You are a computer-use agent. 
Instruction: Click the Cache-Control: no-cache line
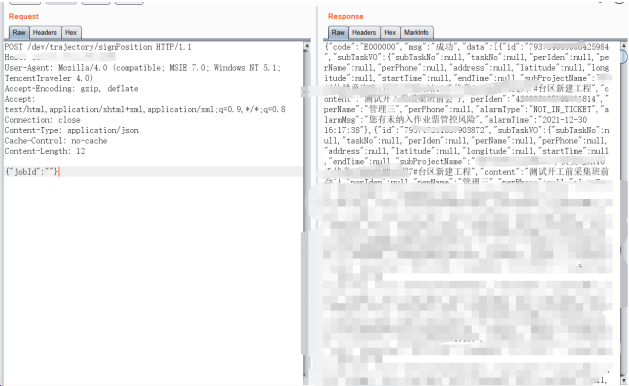[56, 141]
